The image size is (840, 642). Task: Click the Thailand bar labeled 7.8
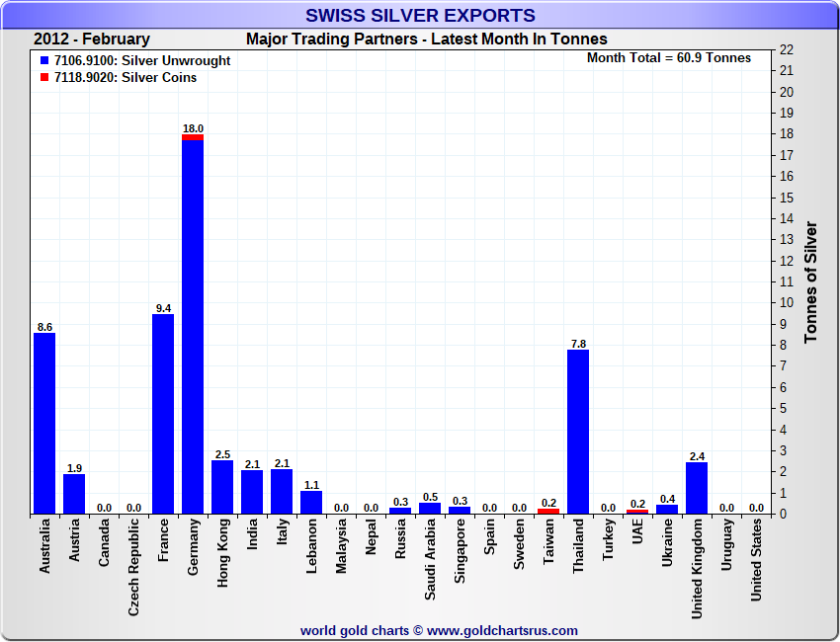[x=578, y=432]
